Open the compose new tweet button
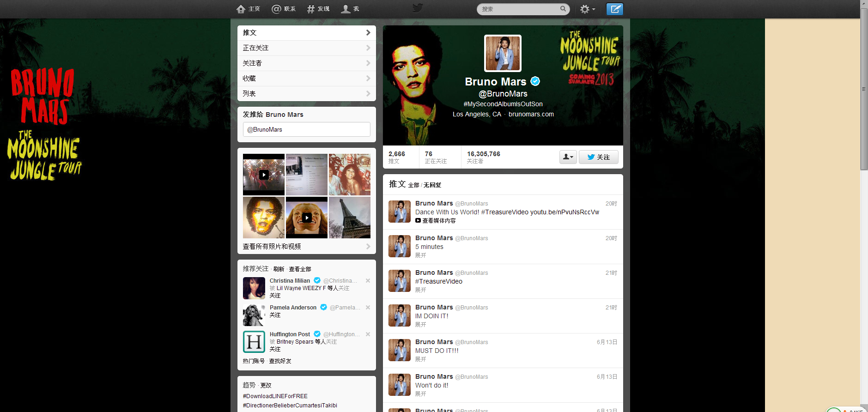Image resolution: width=868 pixels, height=412 pixels. coord(614,9)
